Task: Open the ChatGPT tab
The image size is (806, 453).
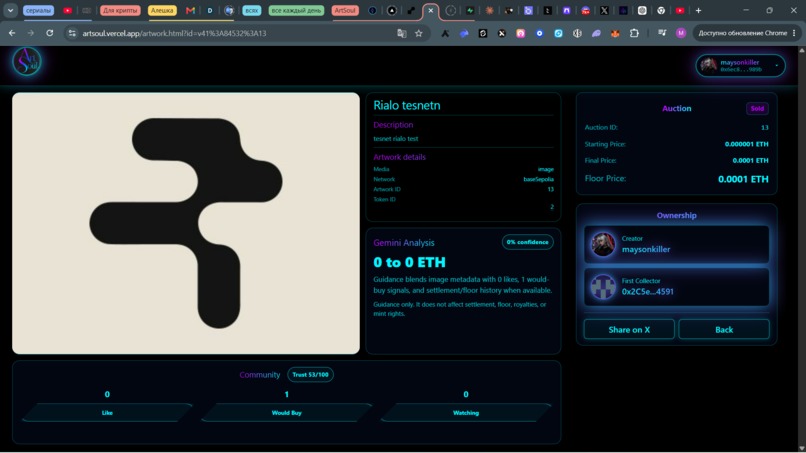Action: [x=642, y=10]
